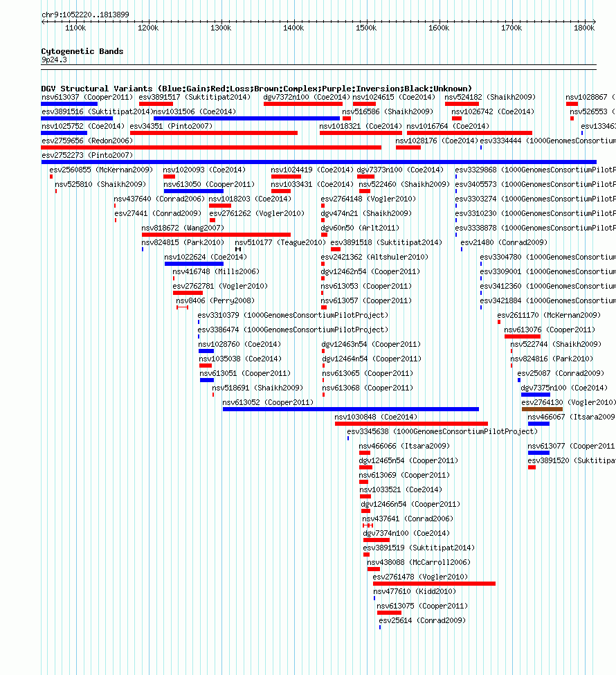Click nsv525810 (Shaikh2009) label
The width and height of the screenshot is (616, 675).
click(x=100, y=184)
